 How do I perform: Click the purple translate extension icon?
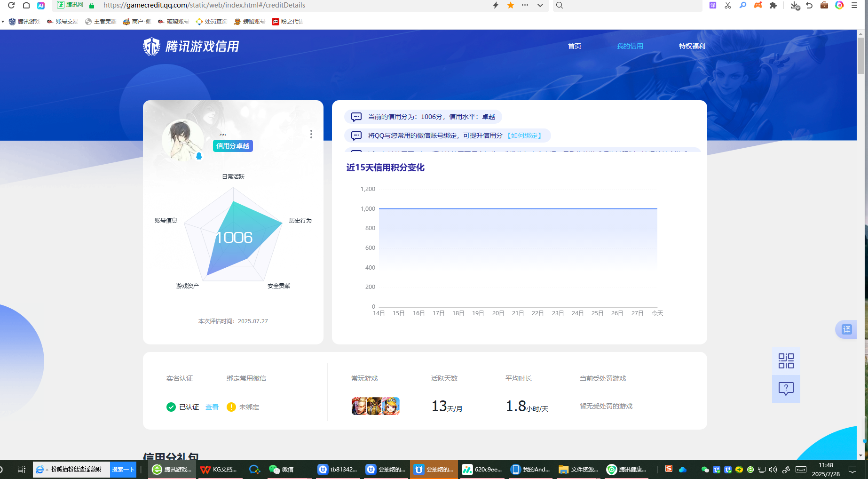click(x=713, y=5)
